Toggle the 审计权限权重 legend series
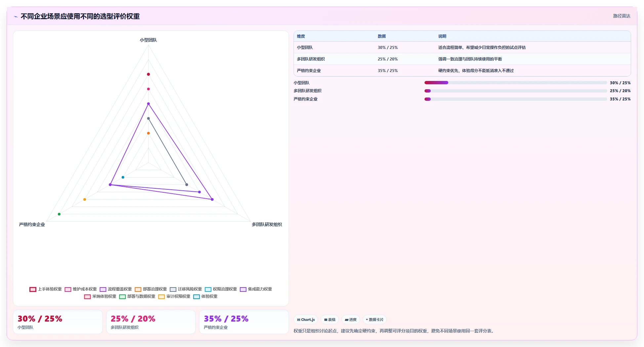 coord(174,296)
